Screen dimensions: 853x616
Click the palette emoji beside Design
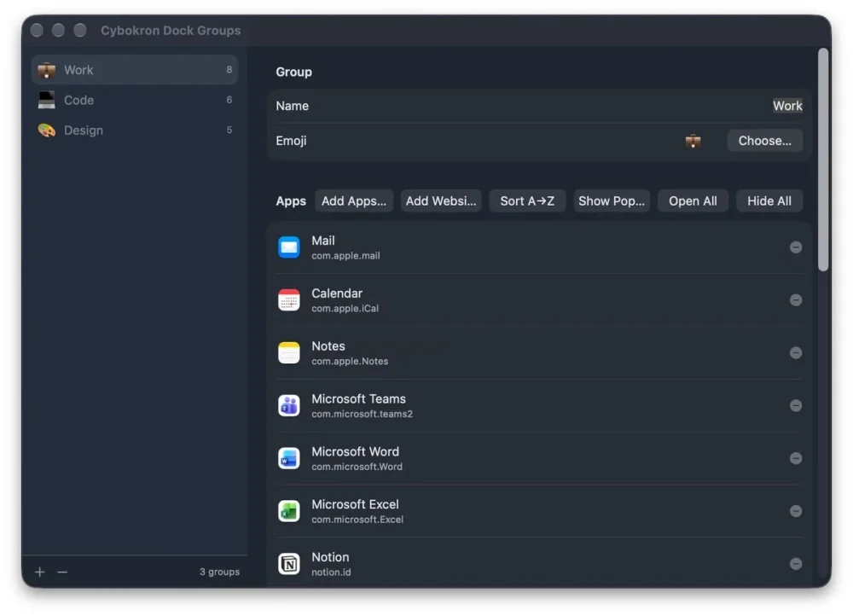pyautogui.click(x=47, y=130)
